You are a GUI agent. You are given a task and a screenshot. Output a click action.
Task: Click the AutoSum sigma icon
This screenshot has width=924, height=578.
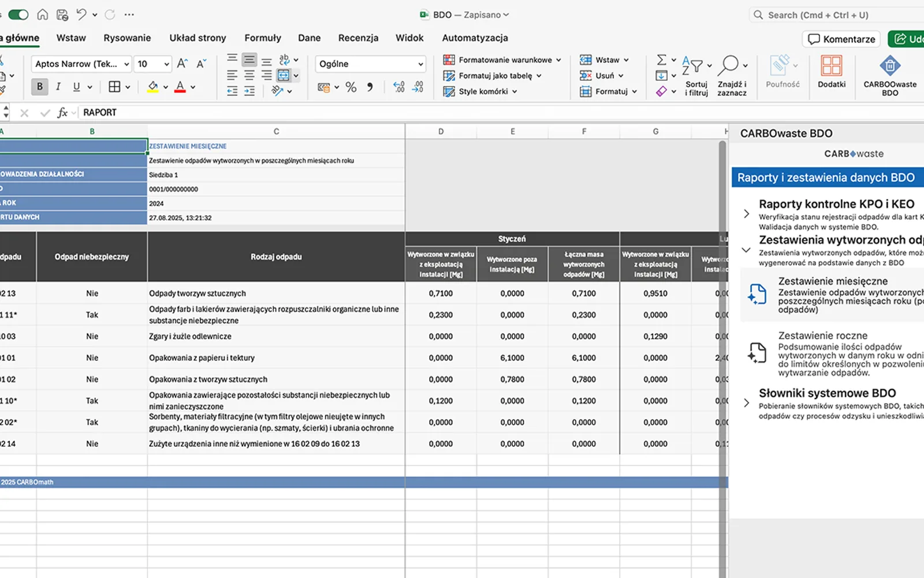pyautogui.click(x=662, y=60)
